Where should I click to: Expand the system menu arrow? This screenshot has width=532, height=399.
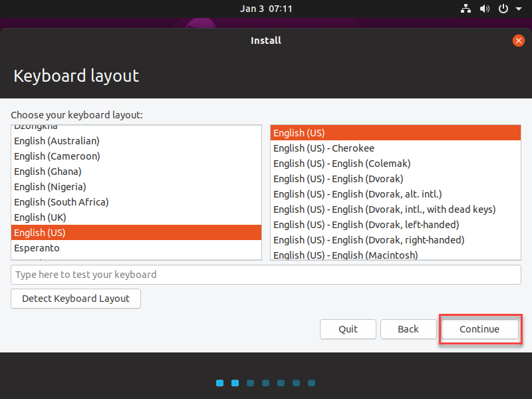[x=519, y=9]
